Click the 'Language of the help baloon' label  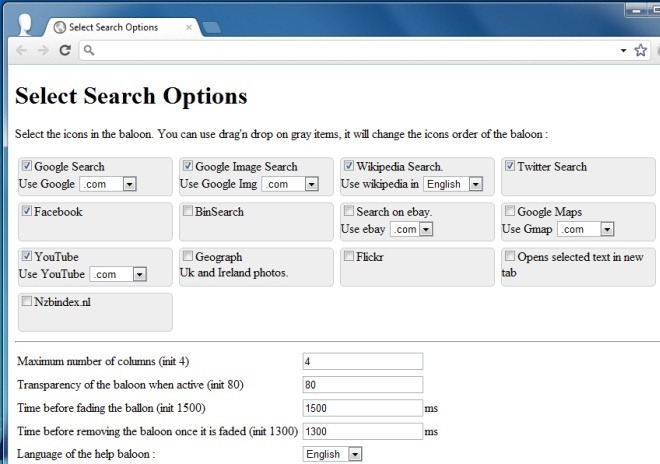[x=86, y=454]
